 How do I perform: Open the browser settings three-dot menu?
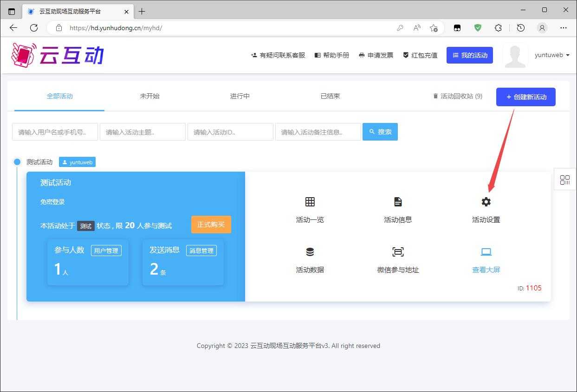pos(564,28)
